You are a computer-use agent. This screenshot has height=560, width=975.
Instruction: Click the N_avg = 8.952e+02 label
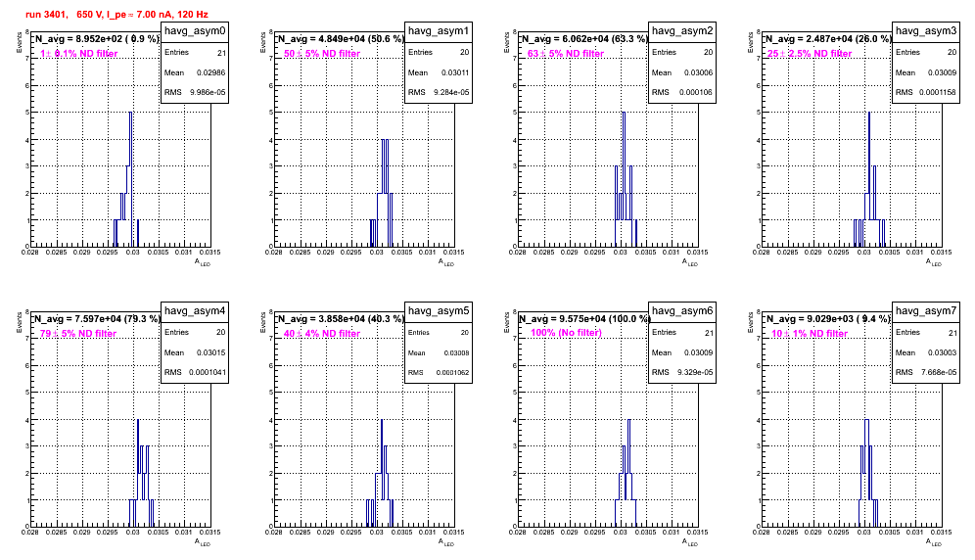click(x=97, y=38)
